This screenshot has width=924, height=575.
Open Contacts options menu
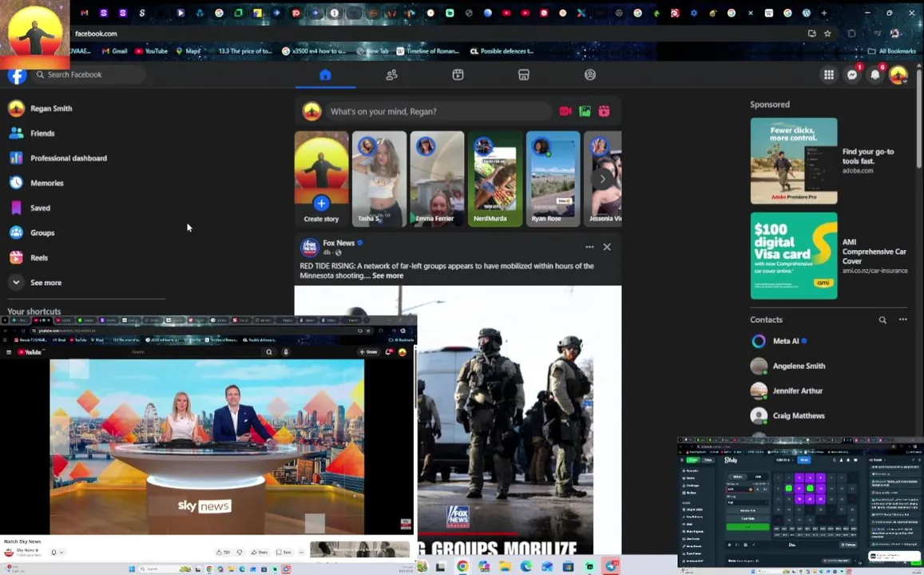pos(902,320)
